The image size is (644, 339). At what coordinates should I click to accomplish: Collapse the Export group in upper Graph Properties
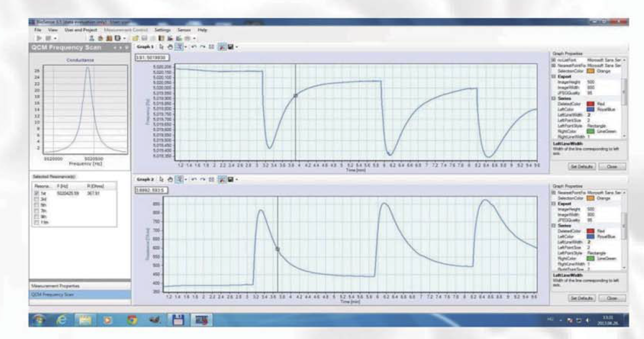coord(554,76)
